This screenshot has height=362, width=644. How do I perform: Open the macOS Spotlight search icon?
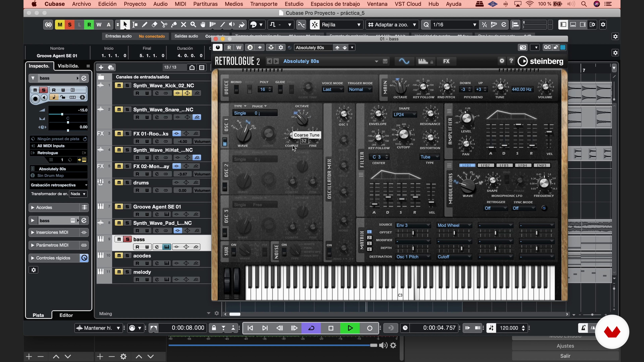(x=584, y=4)
